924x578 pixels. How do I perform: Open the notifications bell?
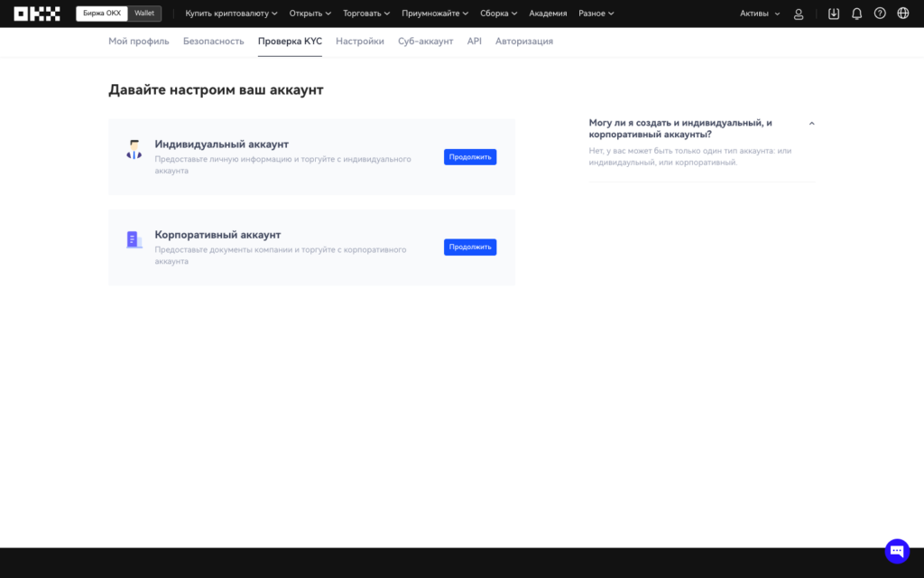click(x=856, y=14)
